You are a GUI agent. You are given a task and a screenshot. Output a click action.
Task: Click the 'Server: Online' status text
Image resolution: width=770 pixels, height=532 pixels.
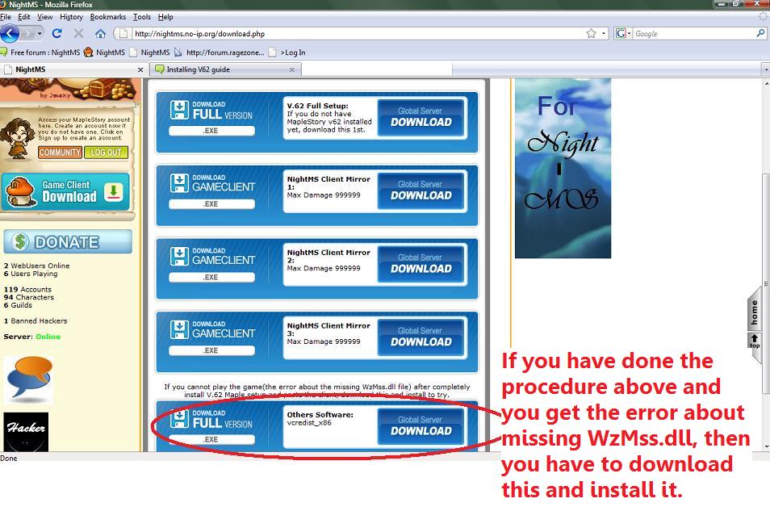[32, 337]
